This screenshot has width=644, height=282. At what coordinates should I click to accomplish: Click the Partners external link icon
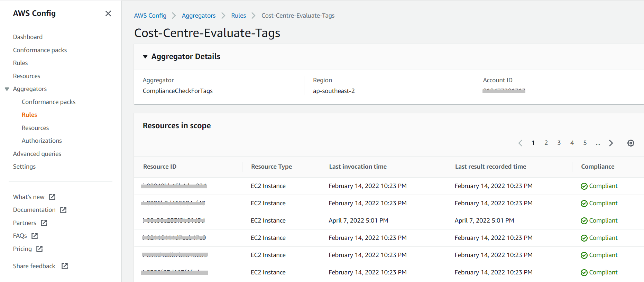(x=44, y=223)
